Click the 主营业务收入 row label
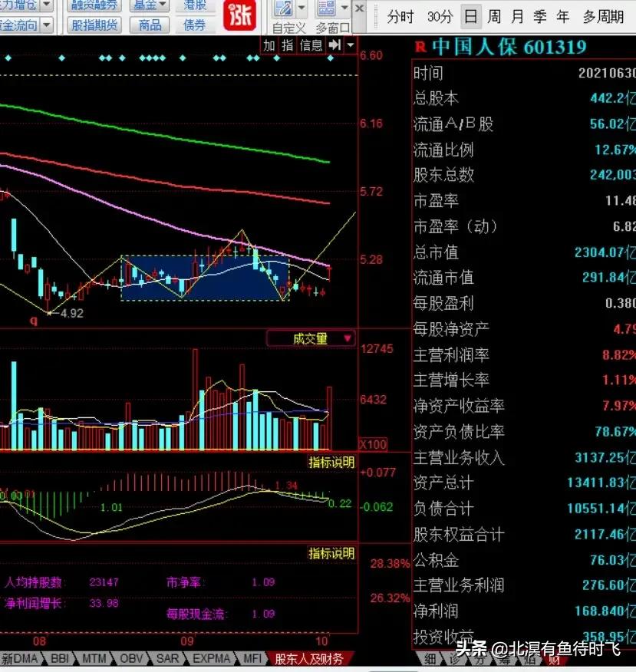The width and height of the screenshot is (636, 672). [x=459, y=457]
